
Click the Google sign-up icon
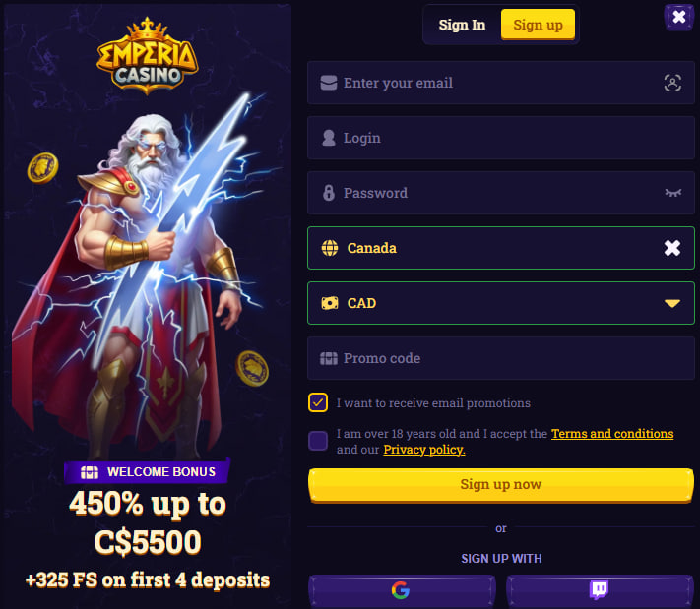tap(401, 590)
